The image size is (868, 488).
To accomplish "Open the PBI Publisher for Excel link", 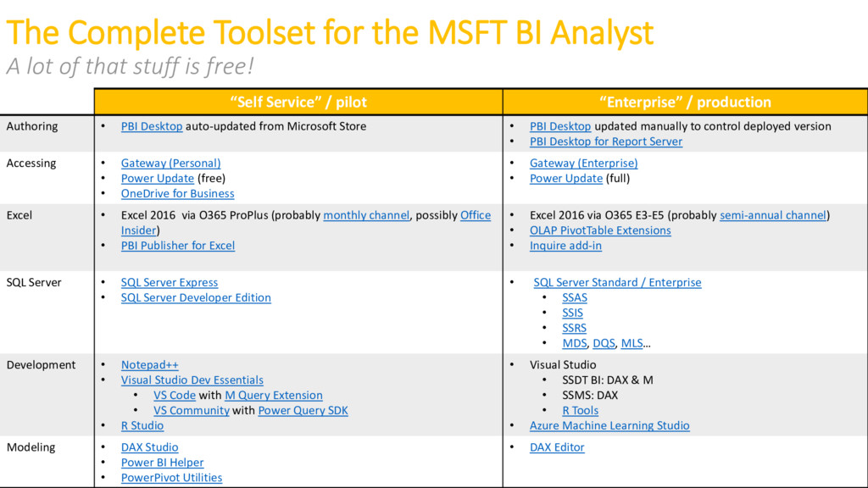I will pos(178,246).
